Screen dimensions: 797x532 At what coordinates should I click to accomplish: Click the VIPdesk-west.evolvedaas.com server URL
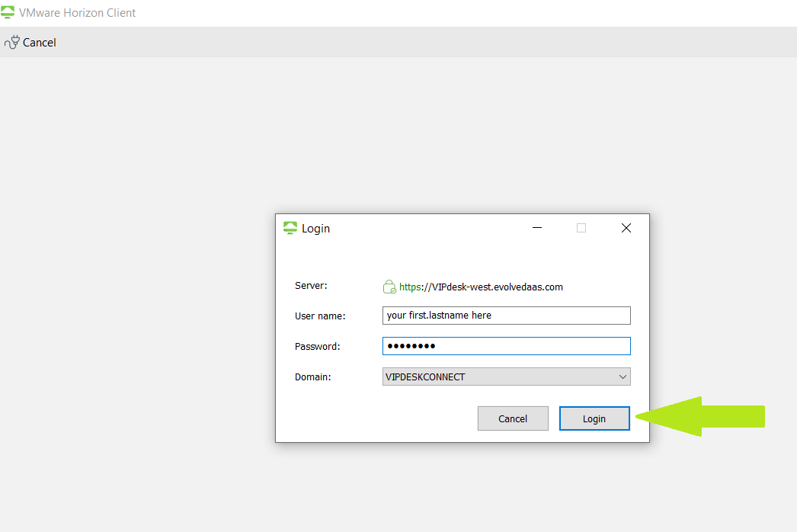(481, 287)
